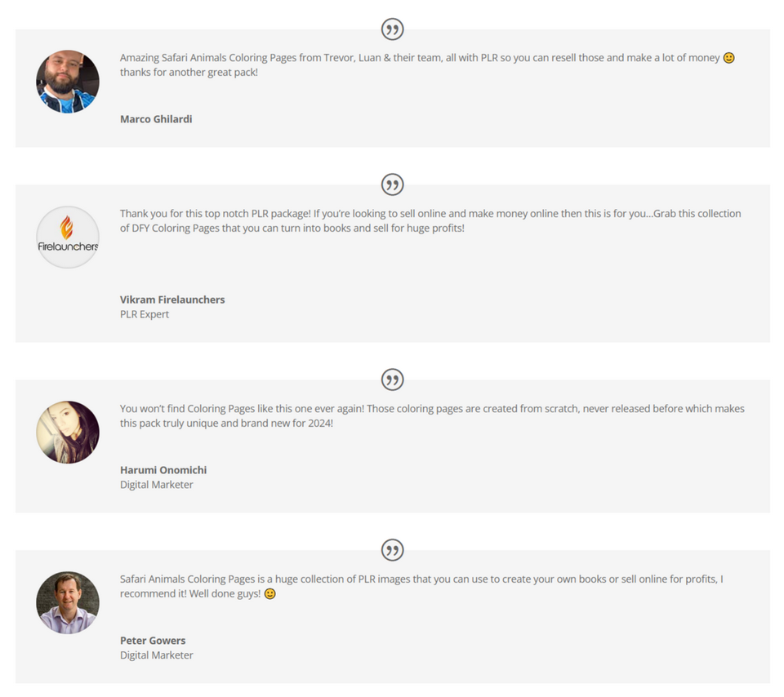Open Marco Ghilardi's profile photo
Screen dimensions: 784x697
click(x=68, y=82)
